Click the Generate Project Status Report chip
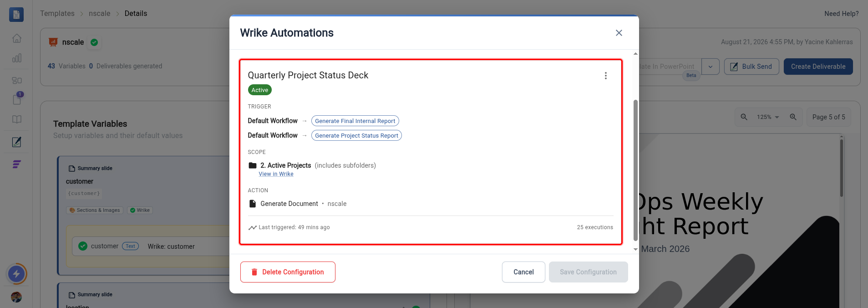The width and height of the screenshot is (868, 308). pyautogui.click(x=356, y=135)
